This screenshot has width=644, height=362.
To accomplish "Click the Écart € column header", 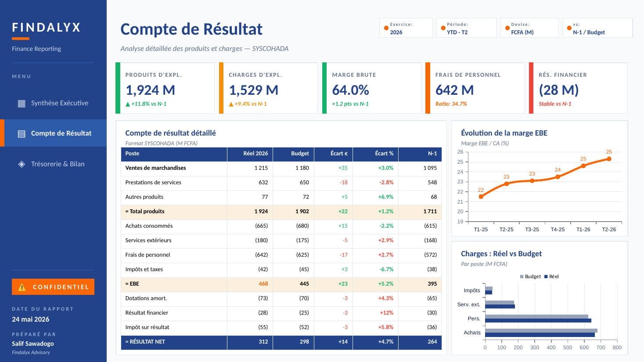I will coord(333,154).
